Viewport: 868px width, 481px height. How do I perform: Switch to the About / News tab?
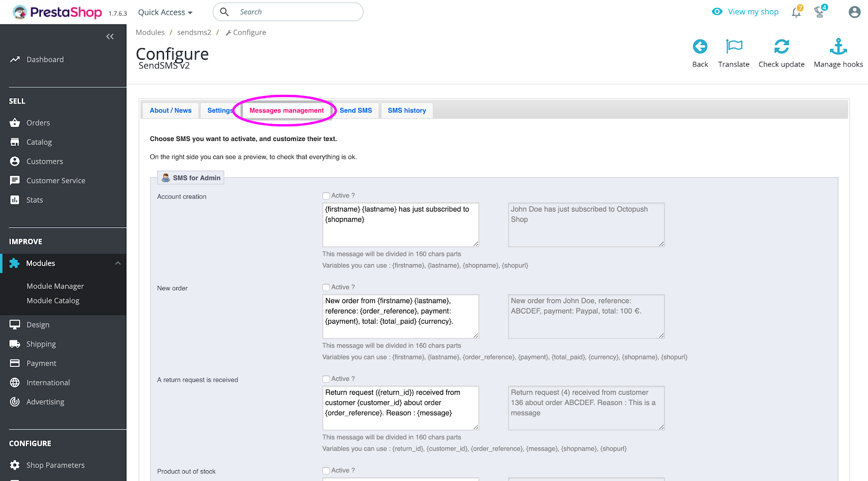pyautogui.click(x=170, y=111)
